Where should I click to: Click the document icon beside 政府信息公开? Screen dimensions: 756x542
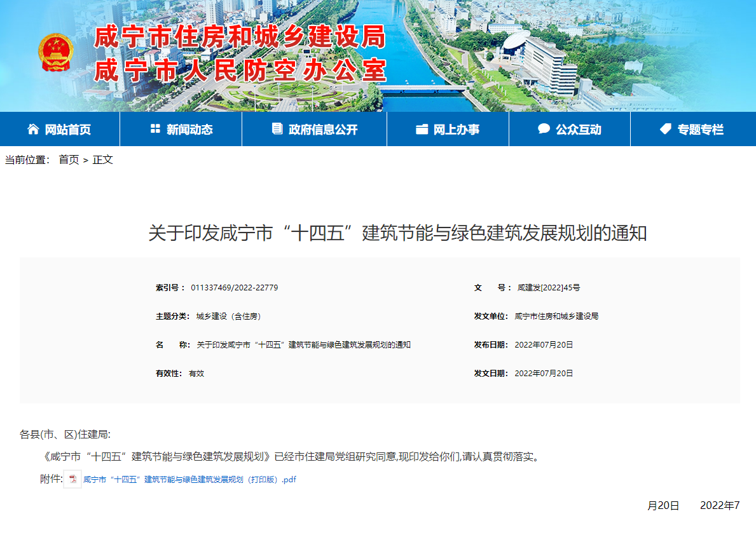[x=276, y=128]
